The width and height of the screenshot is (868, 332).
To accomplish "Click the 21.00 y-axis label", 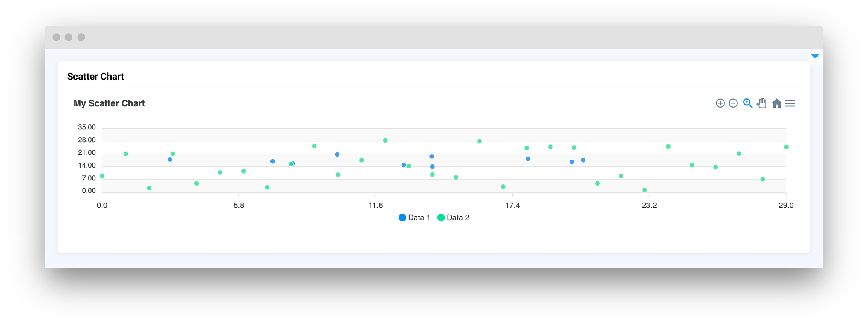I will pyautogui.click(x=87, y=152).
